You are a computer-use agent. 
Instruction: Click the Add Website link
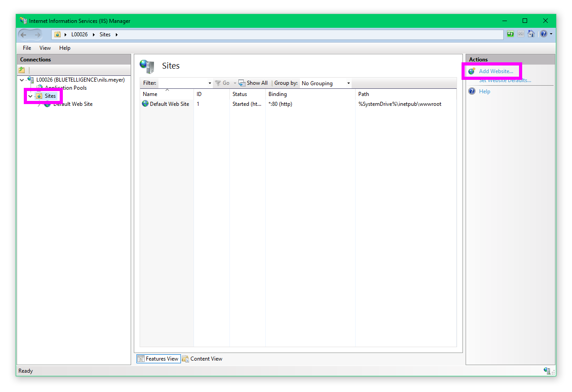tap(496, 71)
